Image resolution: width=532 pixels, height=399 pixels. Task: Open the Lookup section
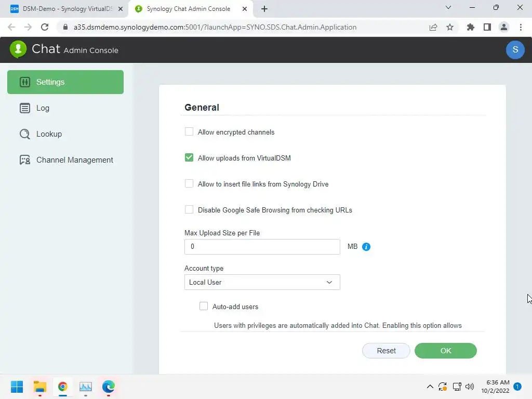pos(65,134)
